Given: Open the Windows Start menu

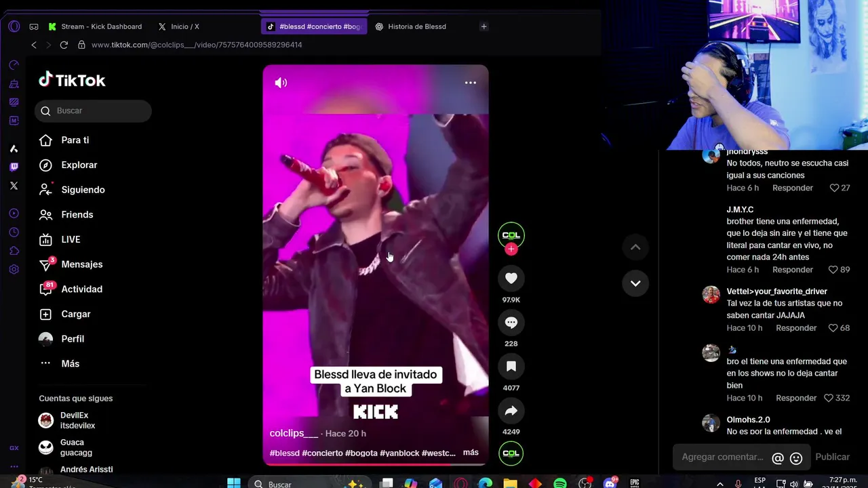Looking at the screenshot, I should pyautogui.click(x=233, y=483).
